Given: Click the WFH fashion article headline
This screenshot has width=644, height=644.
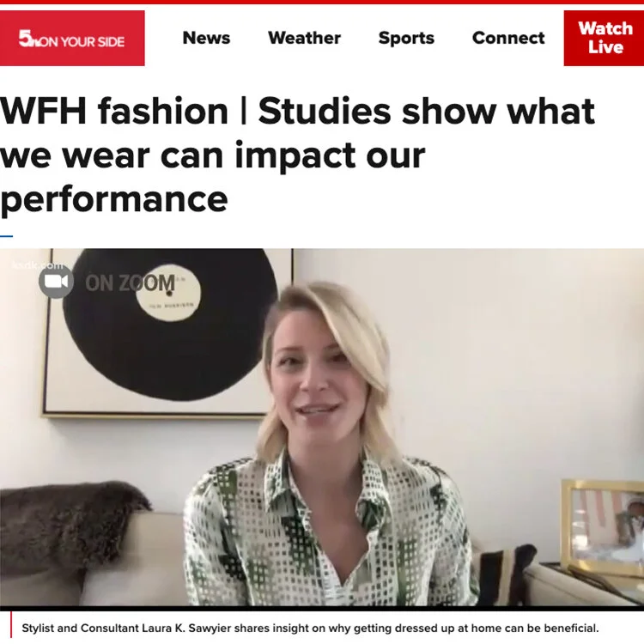Looking at the screenshot, I should click(297, 155).
